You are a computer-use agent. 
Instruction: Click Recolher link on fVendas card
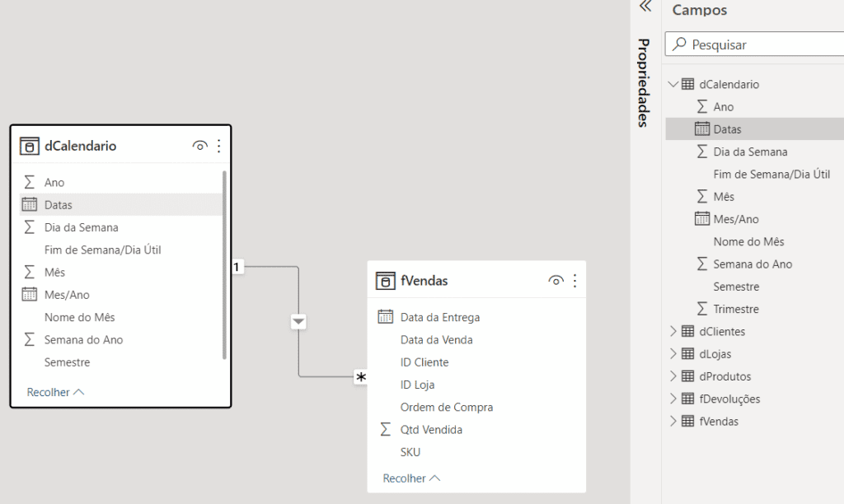411,478
